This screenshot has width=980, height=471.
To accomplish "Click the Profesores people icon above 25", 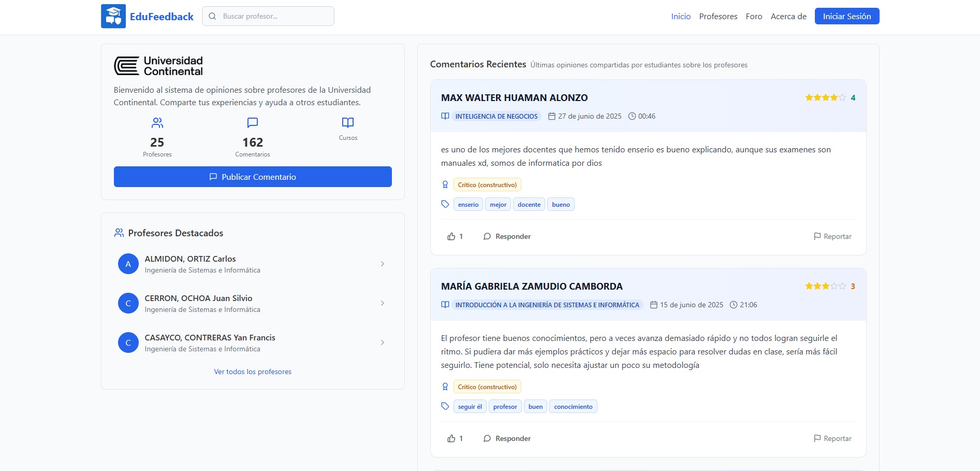I will point(157,123).
